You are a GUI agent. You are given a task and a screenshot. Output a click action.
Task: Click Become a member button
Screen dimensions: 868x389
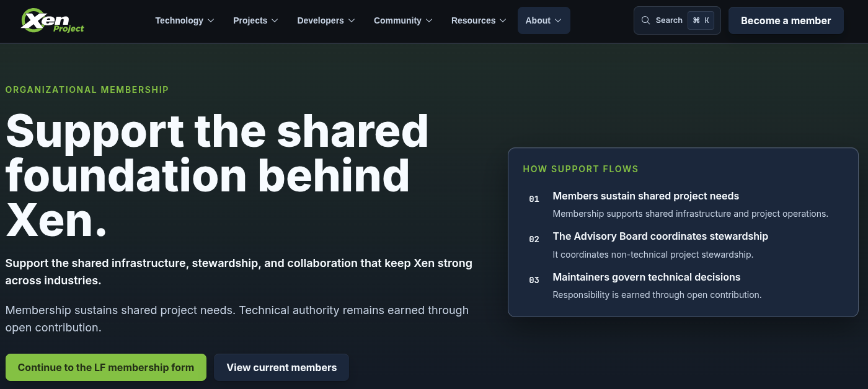(x=786, y=20)
